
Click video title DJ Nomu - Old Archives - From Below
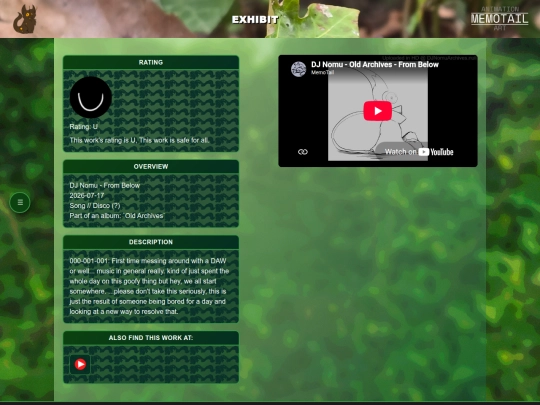[375, 64]
